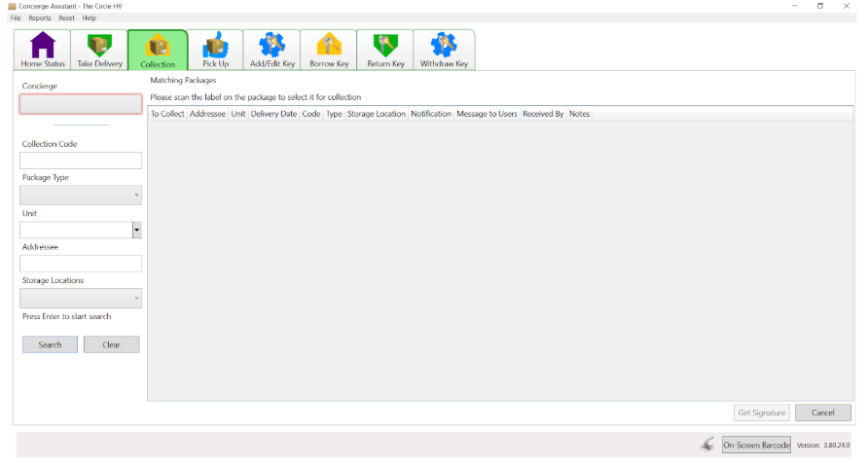This screenshot has height=468, width=868.
Task: Click the On-Screen Barcode button
Action: pos(756,445)
